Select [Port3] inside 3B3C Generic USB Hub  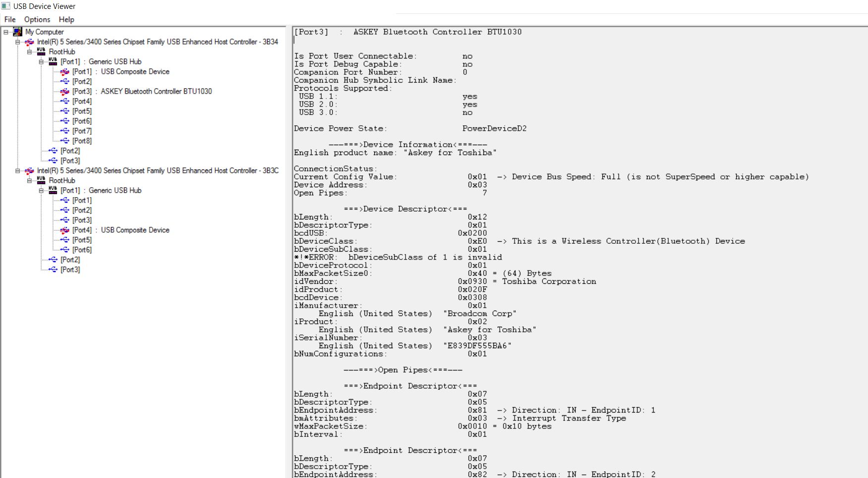82,220
